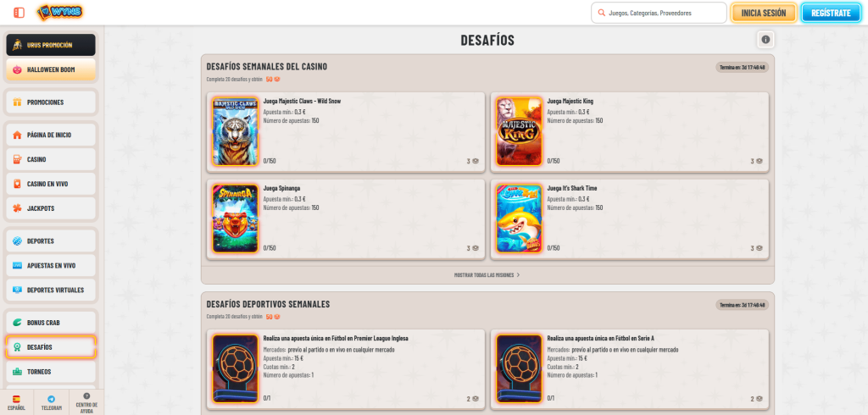Open Torneos from the sidebar
Screen dimensions: 868x415
[x=51, y=372]
